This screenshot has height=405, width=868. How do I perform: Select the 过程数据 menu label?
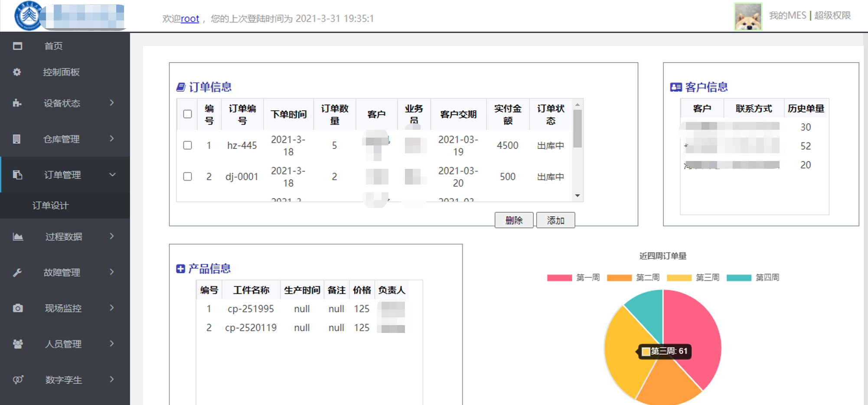[x=64, y=237]
